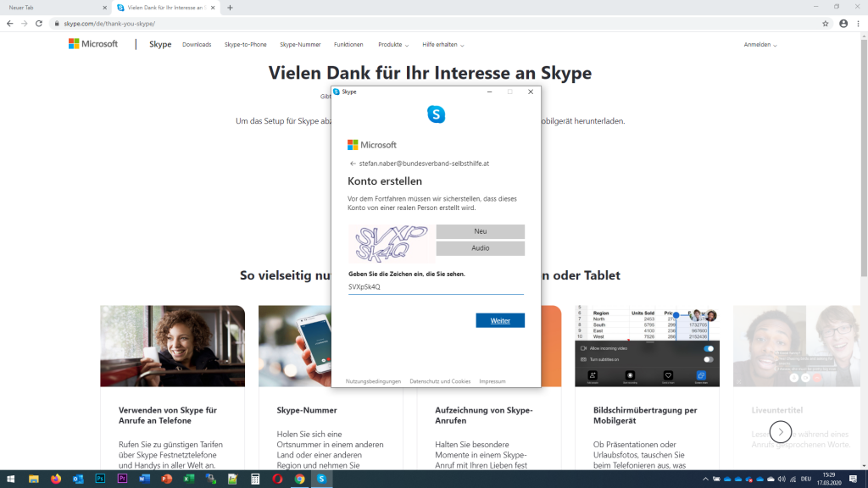Image resolution: width=868 pixels, height=488 pixels.
Task: Close the 'Vielen Dank für Ihr Interesse' tab
Action: pyautogui.click(x=213, y=8)
